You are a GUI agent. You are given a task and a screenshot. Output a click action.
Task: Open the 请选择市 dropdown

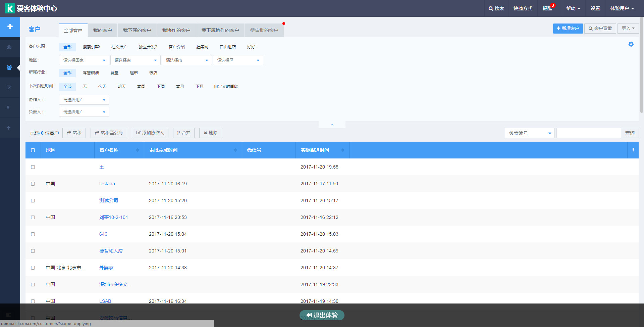(x=187, y=60)
